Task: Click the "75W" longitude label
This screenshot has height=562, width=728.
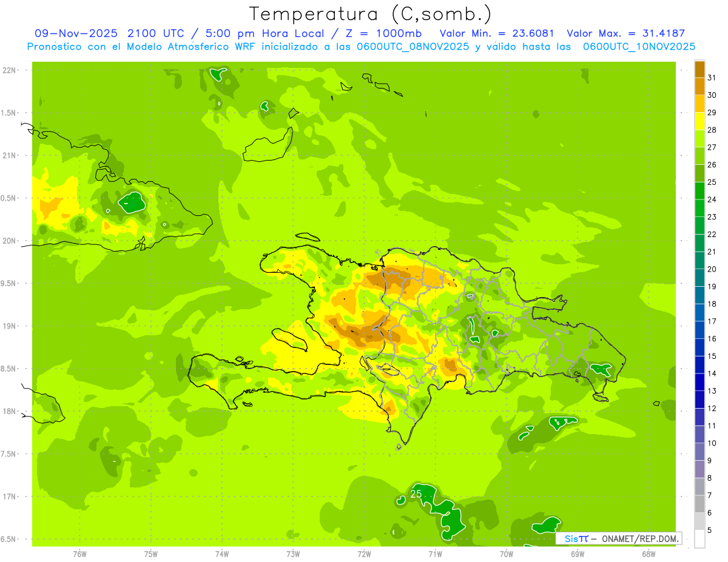Action: [151, 554]
